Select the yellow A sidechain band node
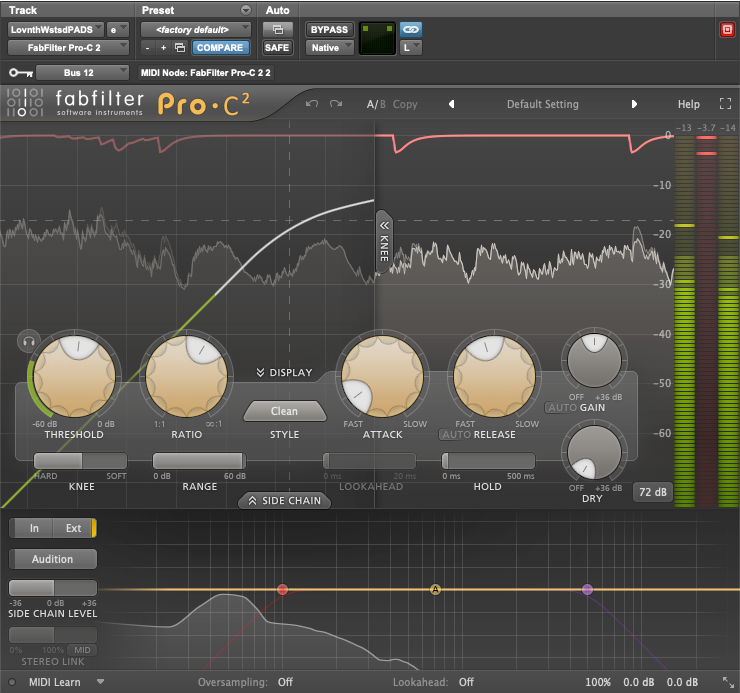The width and height of the screenshot is (740, 693). tap(435, 589)
